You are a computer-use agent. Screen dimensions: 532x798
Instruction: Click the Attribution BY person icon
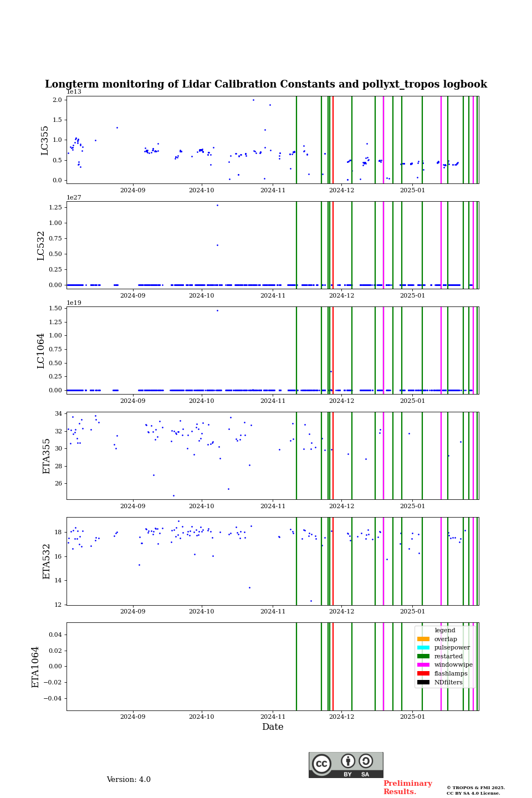point(348,761)
